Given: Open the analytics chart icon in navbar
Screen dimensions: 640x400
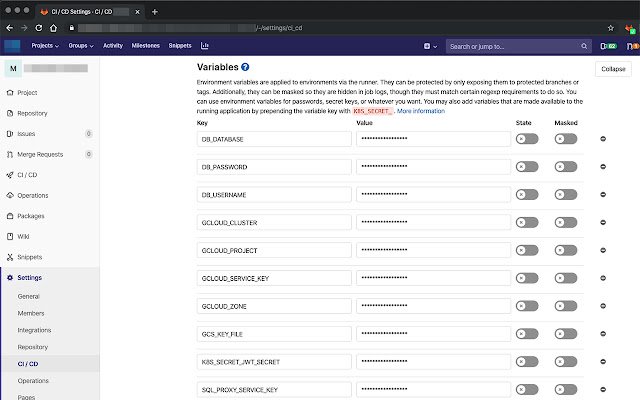Looking at the screenshot, I should 205,45.
